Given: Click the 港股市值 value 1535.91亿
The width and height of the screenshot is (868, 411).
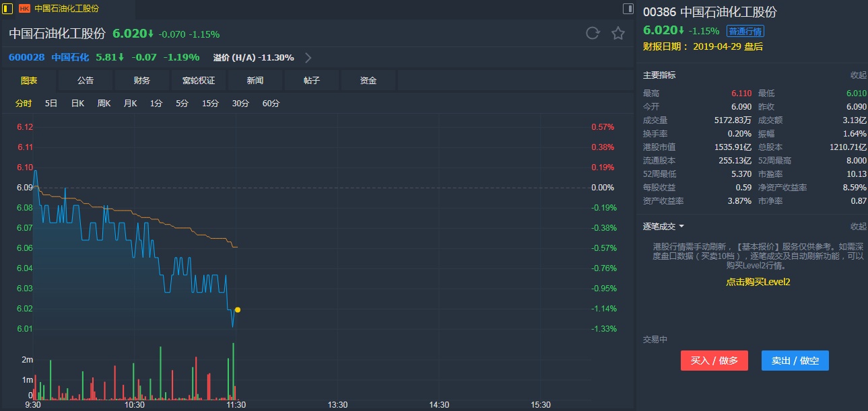Looking at the screenshot, I should 733,147.
